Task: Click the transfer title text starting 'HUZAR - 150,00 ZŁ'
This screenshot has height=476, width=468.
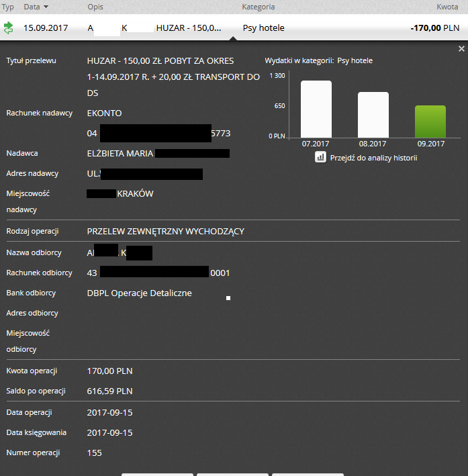Action: [173, 77]
